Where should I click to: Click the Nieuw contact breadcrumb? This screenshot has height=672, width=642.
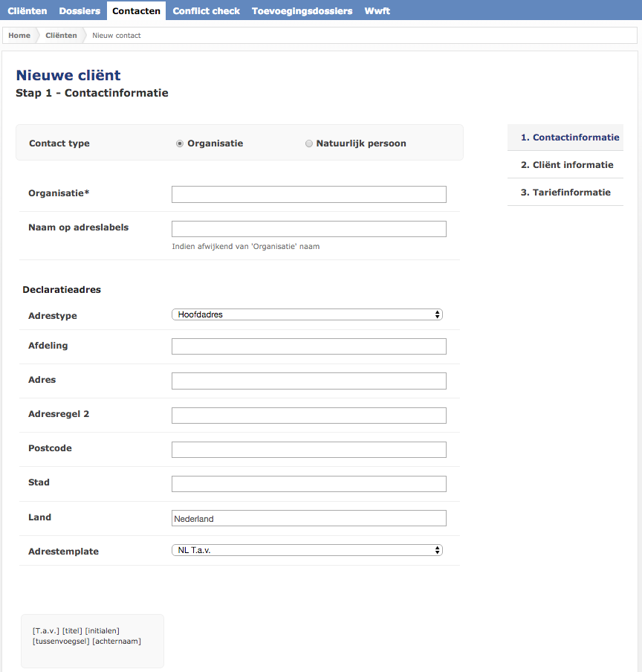pyautogui.click(x=117, y=36)
